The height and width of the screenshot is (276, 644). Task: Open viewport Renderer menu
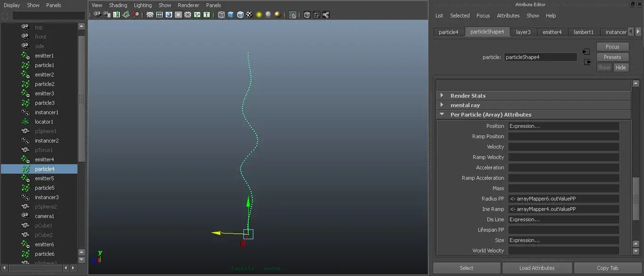[188, 5]
